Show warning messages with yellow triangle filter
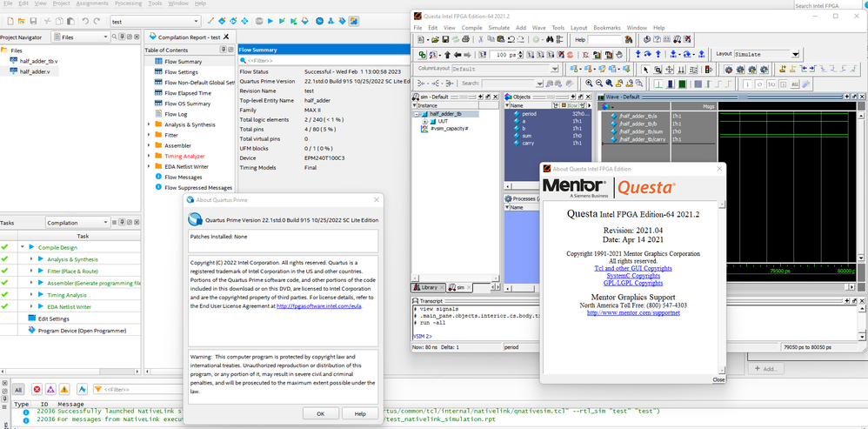The height and width of the screenshot is (429, 868). point(64,389)
